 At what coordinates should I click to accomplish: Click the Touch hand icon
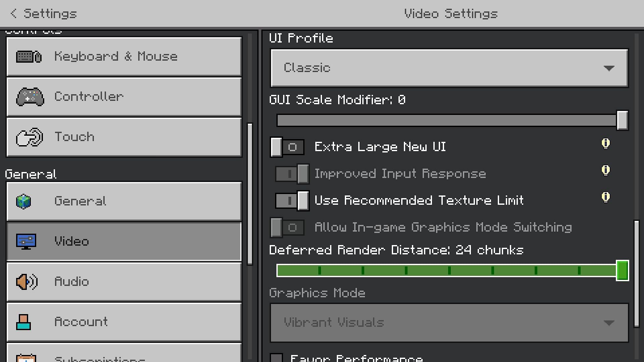point(29,137)
